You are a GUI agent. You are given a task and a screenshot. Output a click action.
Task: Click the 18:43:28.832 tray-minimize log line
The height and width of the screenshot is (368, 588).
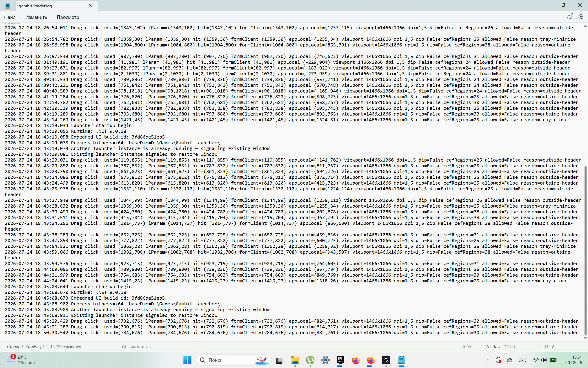(290, 206)
